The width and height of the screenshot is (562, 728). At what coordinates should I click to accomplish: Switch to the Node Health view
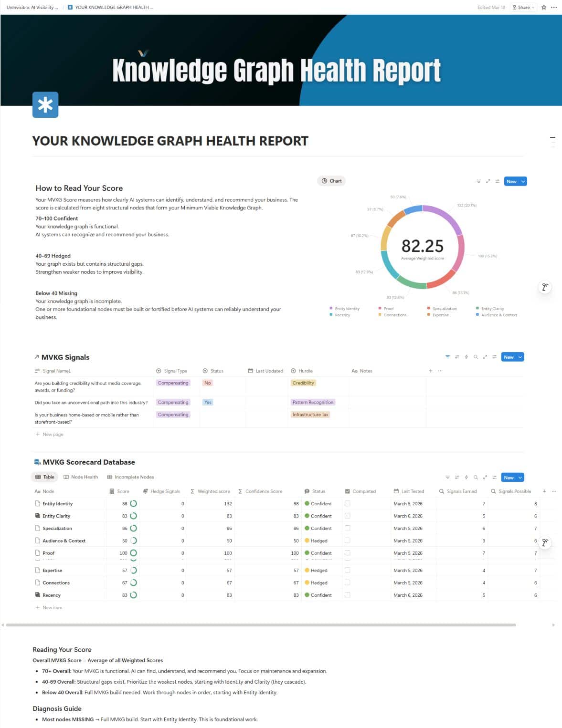(x=81, y=477)
